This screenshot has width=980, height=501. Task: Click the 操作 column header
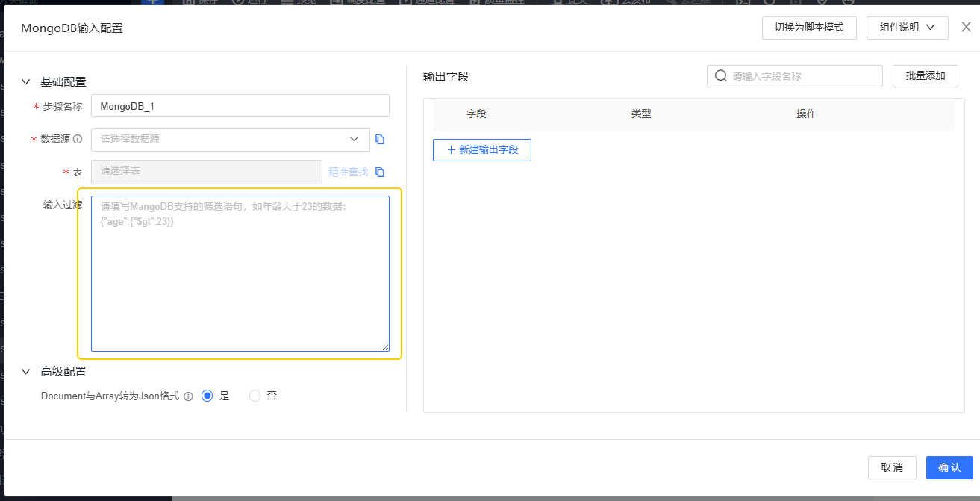pyautogui.click(x=807, y=114)
